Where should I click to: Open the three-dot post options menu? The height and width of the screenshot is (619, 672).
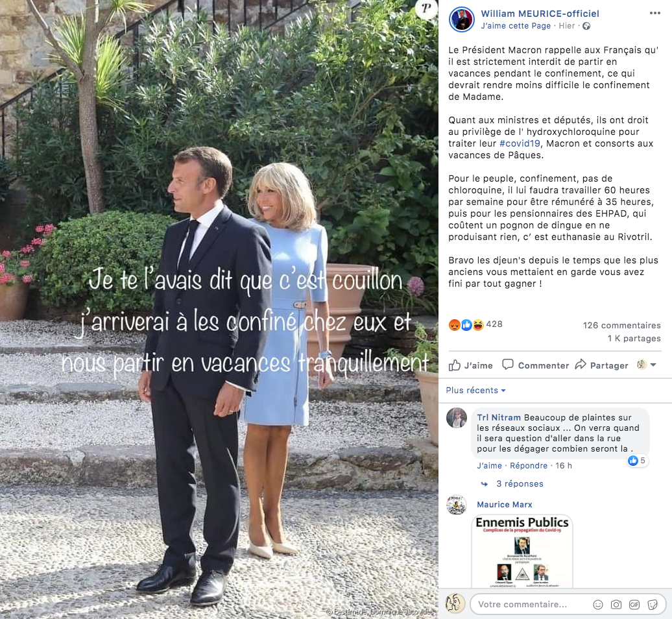click(x=654, y=13)
